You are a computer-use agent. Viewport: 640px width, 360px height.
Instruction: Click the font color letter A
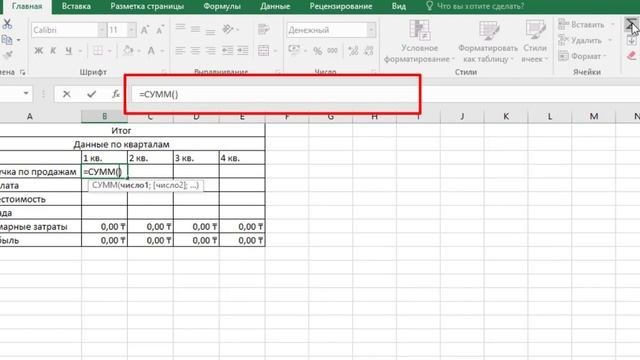(x=151, y=51)
